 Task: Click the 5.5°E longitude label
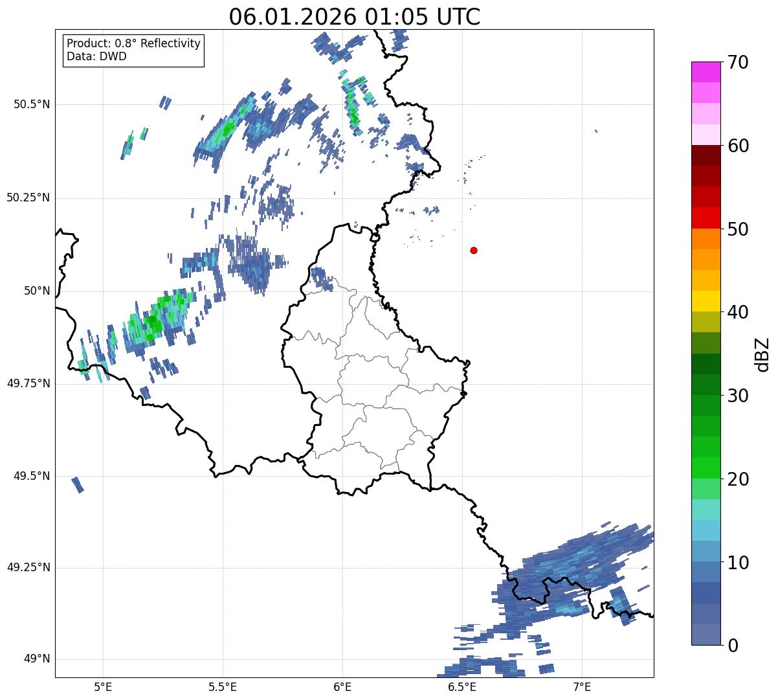(x=223, y=687)
